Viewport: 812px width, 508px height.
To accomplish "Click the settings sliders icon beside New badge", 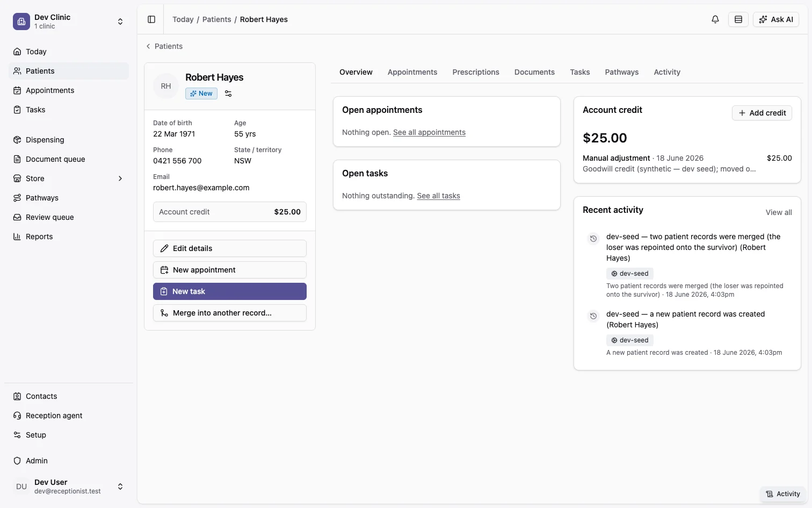I will (228, 94).
